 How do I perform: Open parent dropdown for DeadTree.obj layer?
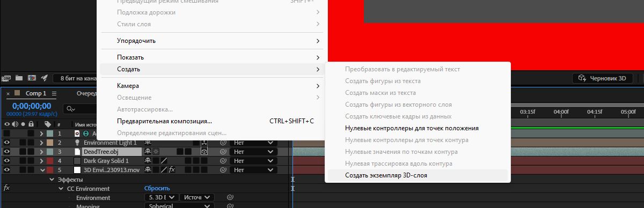coord(253,152)
